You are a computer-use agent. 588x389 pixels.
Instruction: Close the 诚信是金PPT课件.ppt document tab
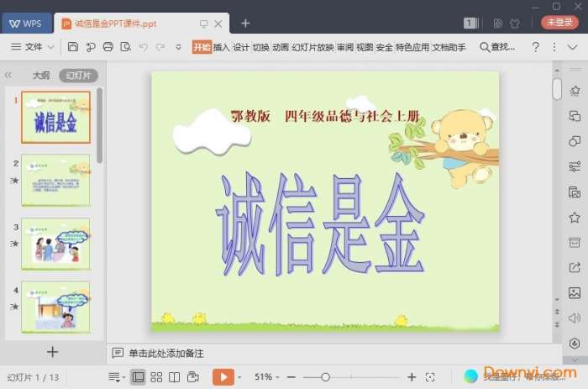point(218,24)
